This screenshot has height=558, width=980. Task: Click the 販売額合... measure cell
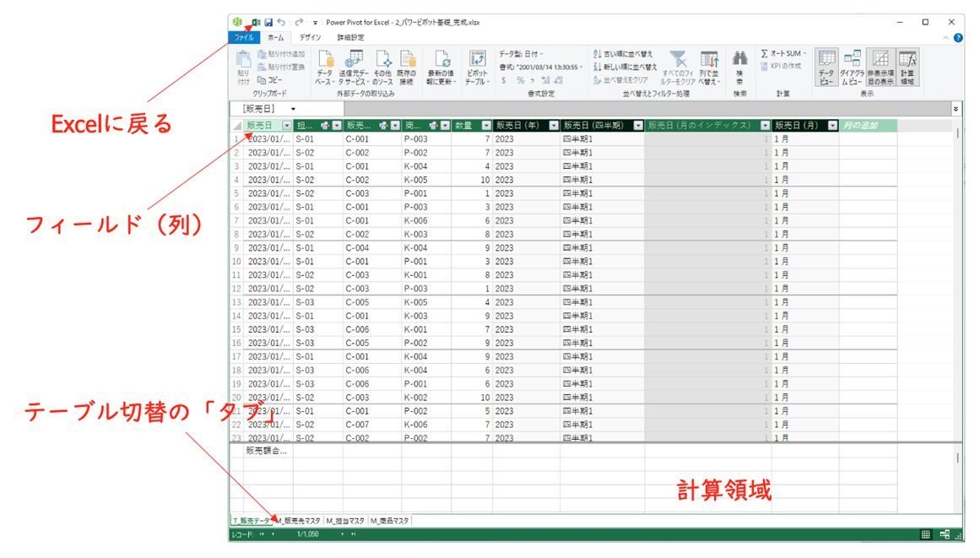[268, 451]
